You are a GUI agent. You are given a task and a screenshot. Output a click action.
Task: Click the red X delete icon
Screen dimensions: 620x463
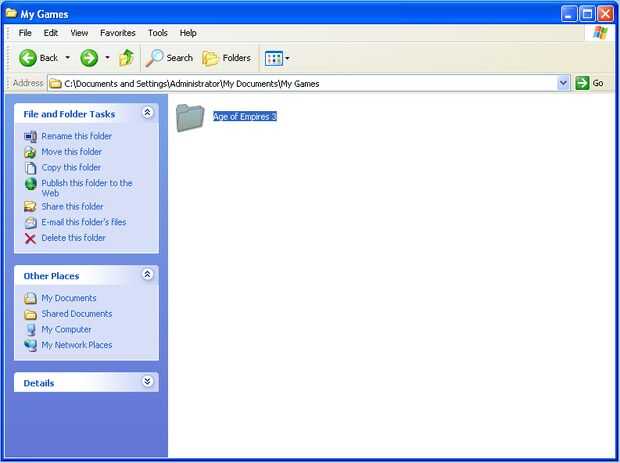[x=30, y=238]
